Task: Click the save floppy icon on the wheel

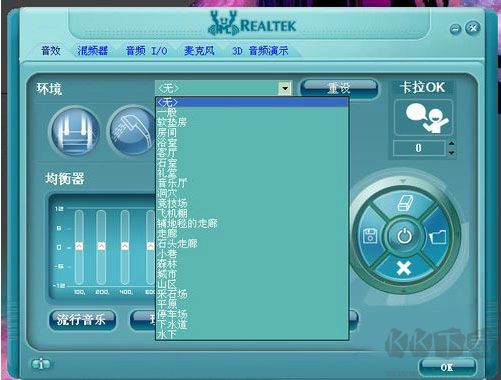Action: click(x=370, y=236)
